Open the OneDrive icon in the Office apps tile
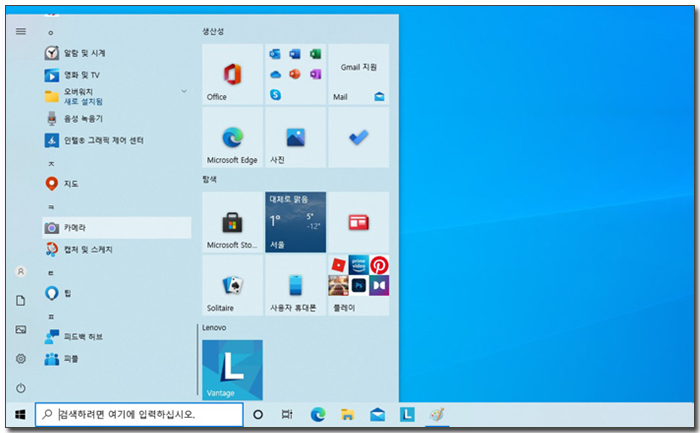This screenshot has width=700, height=433. tap(275, 74)
